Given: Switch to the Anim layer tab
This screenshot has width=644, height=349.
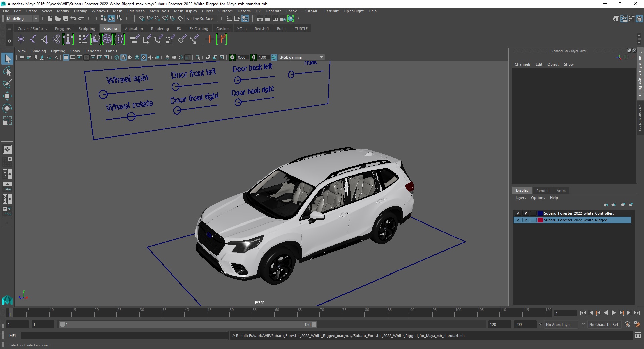Looking at the screenshot, I should point(561,191).
